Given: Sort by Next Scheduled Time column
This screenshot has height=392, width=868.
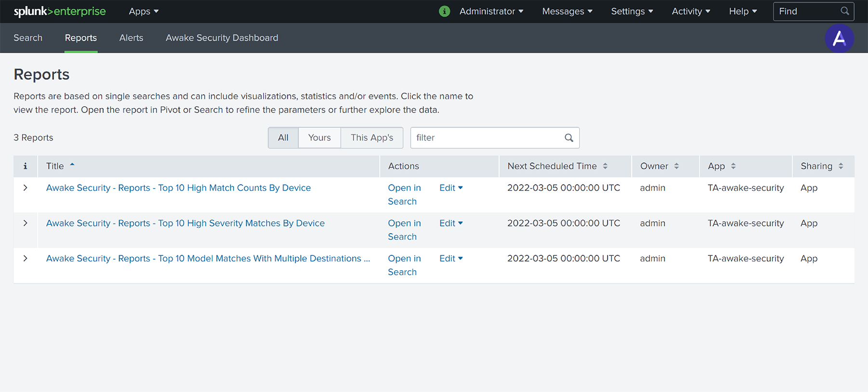Looking at the screenshot, I should pyautogui.click(x=605, y=166).
